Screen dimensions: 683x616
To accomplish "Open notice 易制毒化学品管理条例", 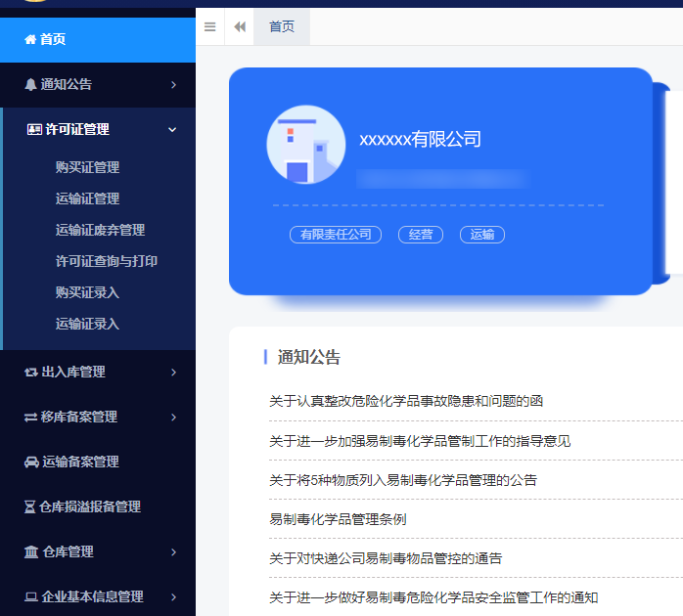I will tap(338, 519).
